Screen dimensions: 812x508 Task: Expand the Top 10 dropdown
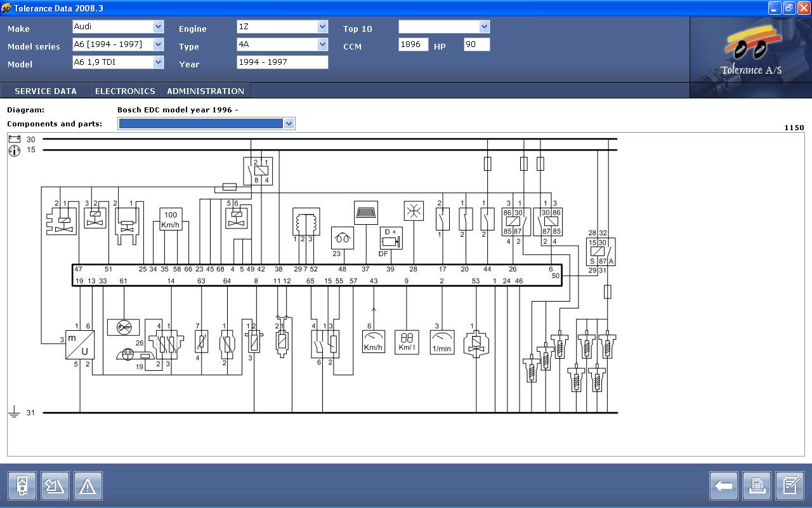pyautogui.click(x=484, y=27)
